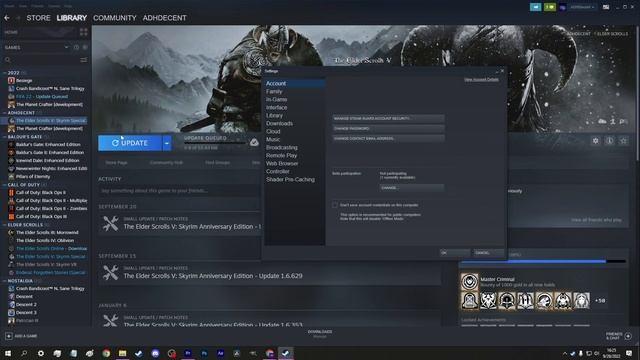Image resolution: width=640 pixels, height=360 pixels.
Task: Open advanced filter options icon in the sidebar
Action: [x=84, y=60]
